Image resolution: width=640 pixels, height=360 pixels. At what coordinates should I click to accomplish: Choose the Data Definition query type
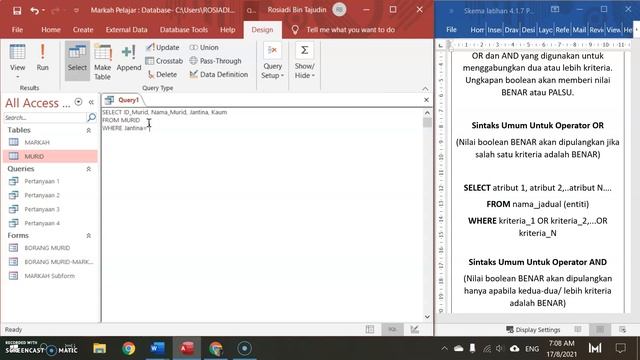coord(219,74)
